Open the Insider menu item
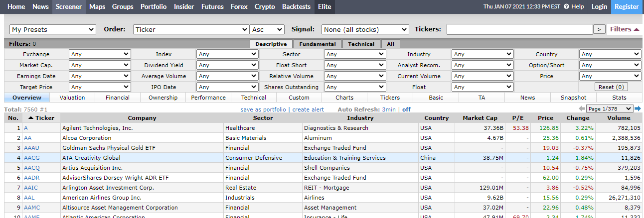Image resolution: width=644 pixels, height=218 pixels. pyautogui.click(x=184, y=6)
